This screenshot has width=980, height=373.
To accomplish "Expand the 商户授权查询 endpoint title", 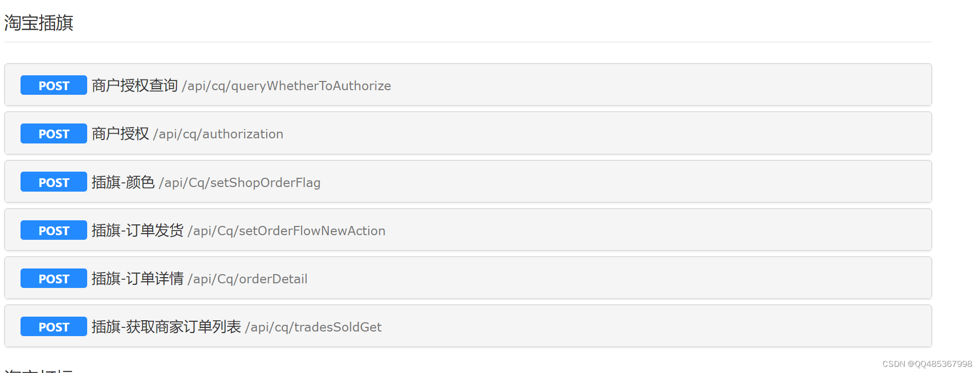I will [x=134, y=86].
